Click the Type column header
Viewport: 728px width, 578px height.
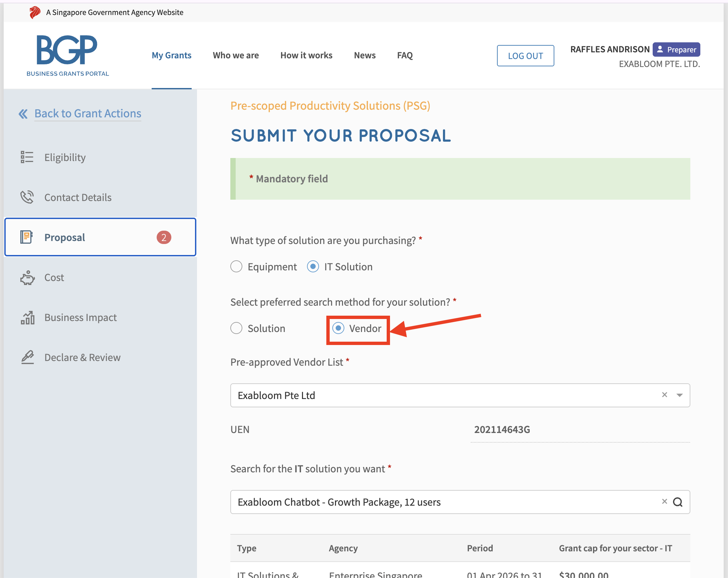[246, 548]
